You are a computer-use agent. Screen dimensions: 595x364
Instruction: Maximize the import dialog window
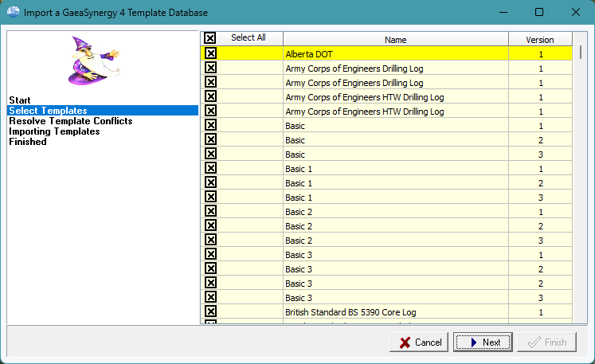tap(538, 12)
